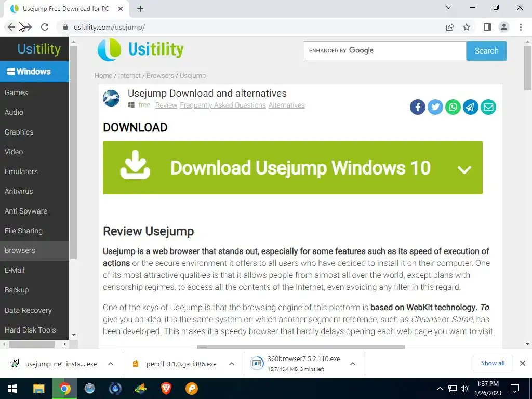Click the Browsers breadcrumb link
The image size is (532, 399).
(x=160, y=76)
